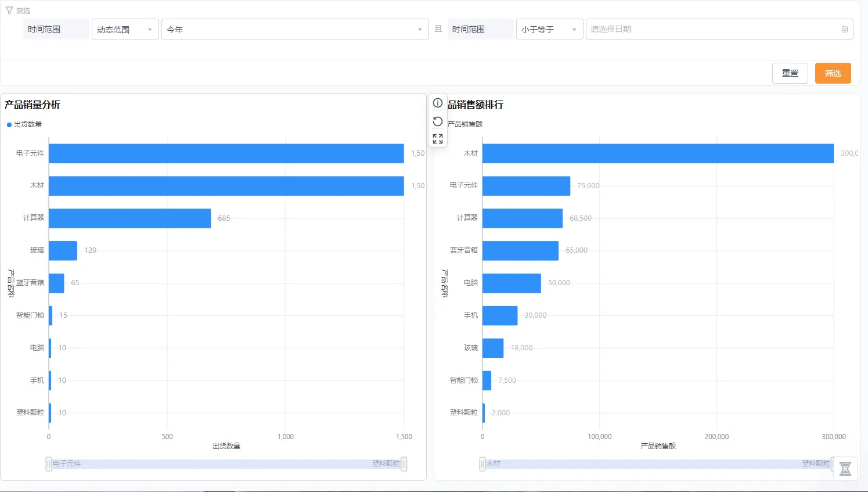Image resolution: width=868 pixels, height=492 pixels.
Task: Open chart in fullscreen view
Action: [x=438, y=139]
